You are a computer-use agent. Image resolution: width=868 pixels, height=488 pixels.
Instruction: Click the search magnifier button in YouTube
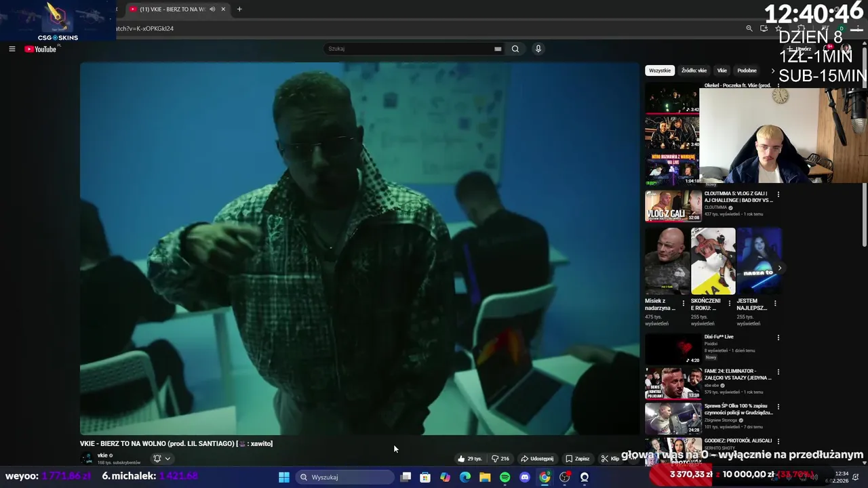click(515, 49)
